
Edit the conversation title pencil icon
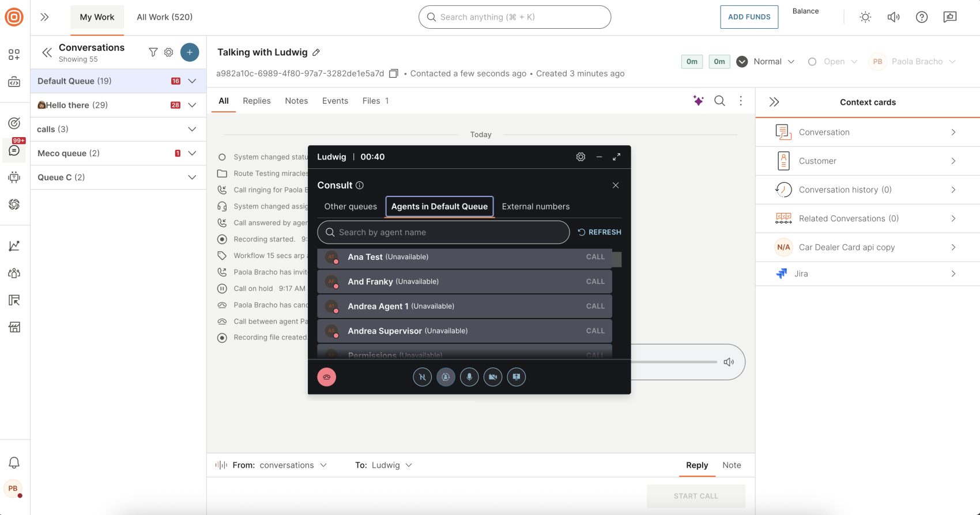click(x=316, y=52)
